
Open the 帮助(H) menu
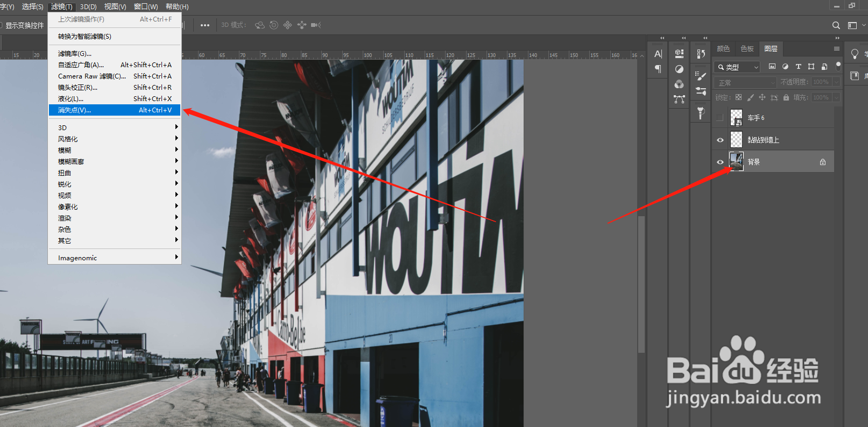click(177, 6)
